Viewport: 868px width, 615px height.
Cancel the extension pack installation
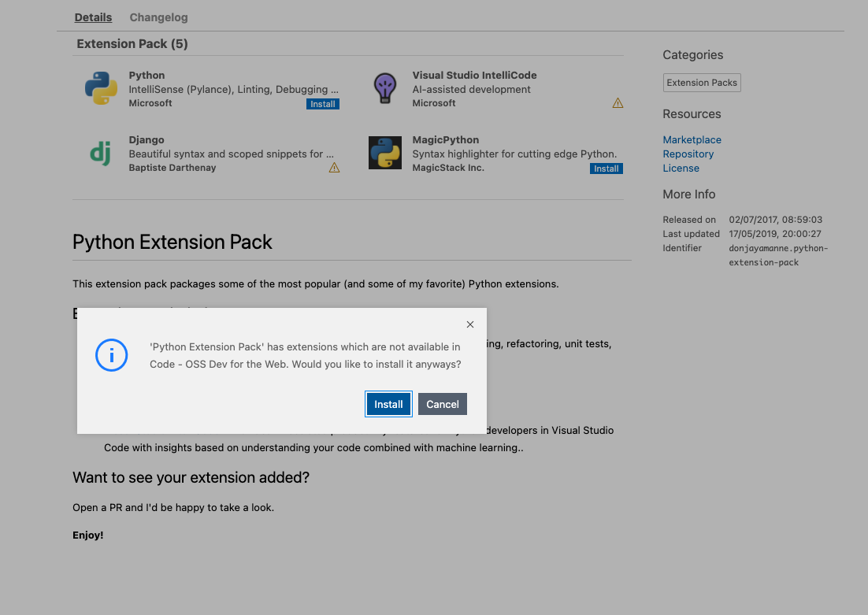click(442, 403)
